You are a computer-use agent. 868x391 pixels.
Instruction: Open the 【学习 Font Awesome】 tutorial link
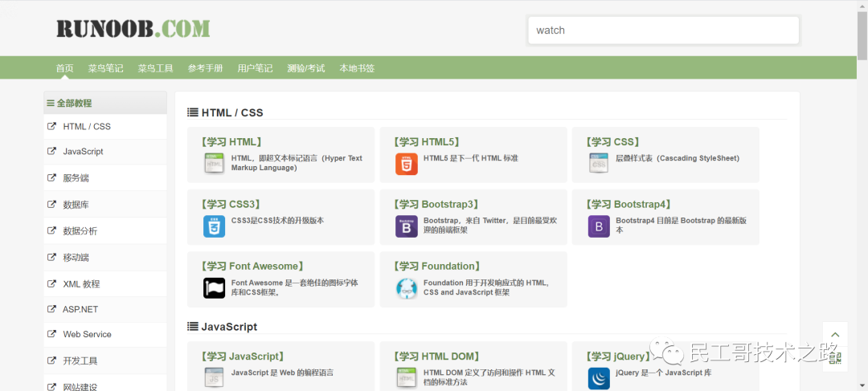[x=252, y=266]
